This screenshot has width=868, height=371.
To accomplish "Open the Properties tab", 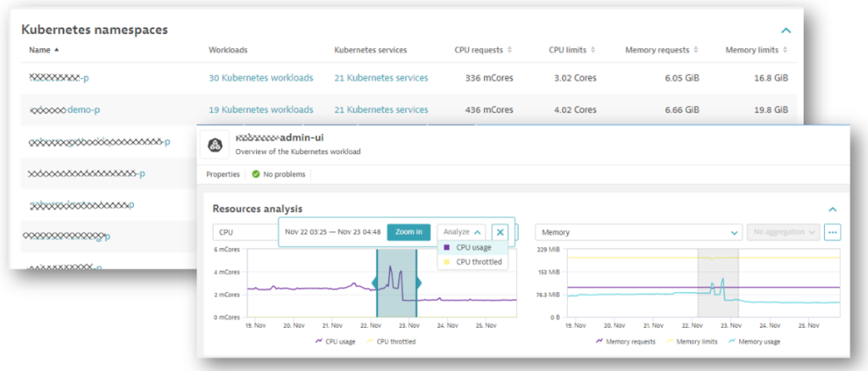I will click(x=224, y=174).
